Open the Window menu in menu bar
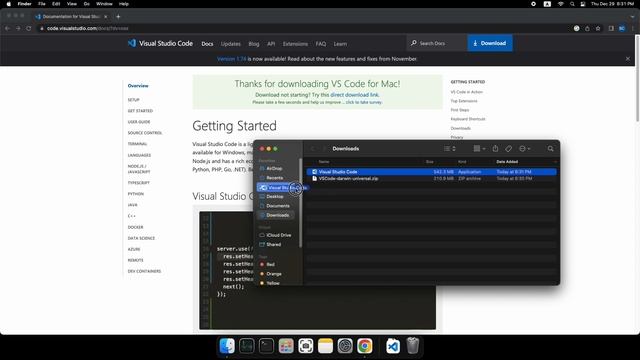Image resolution: width=640 pixels, height=360 pixels. (104, 4)
